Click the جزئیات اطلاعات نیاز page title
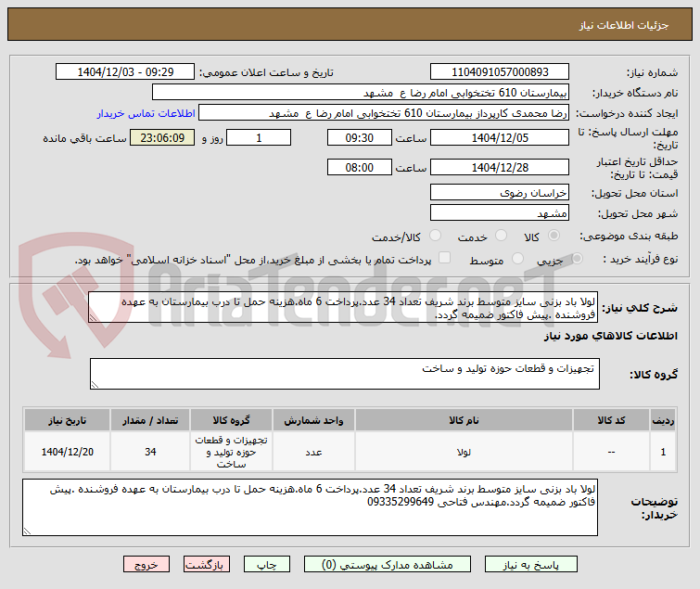This screenshot has width=700, height=589. pyautogui.click(x=624, y=25)
